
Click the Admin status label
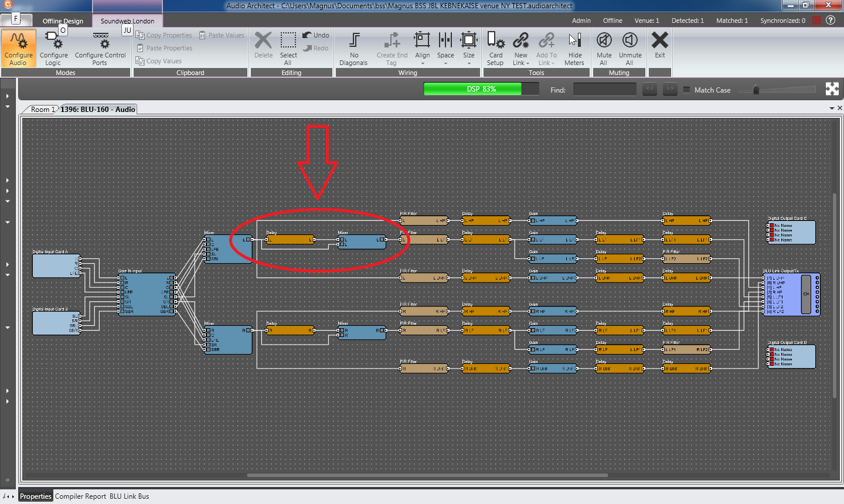click(581, 21)
